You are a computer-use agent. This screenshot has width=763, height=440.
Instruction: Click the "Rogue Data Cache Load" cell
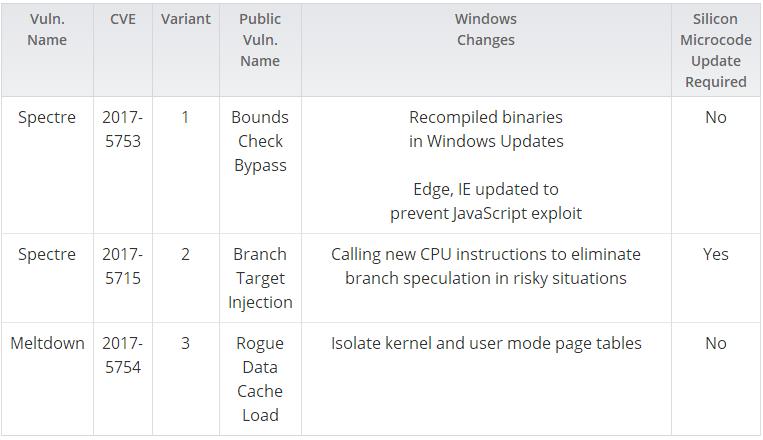click(x=260, y=379)
